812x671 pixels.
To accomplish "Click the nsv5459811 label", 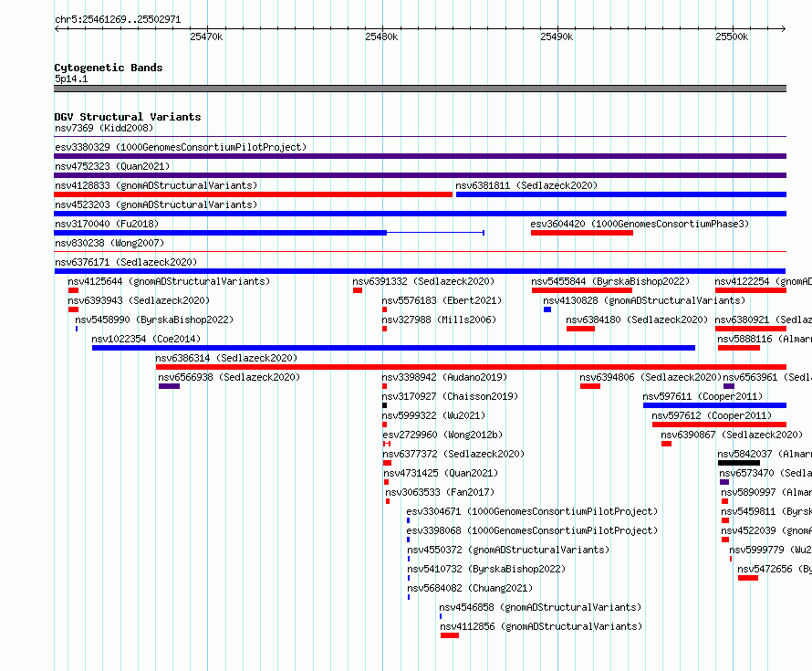I will point(766,511).
